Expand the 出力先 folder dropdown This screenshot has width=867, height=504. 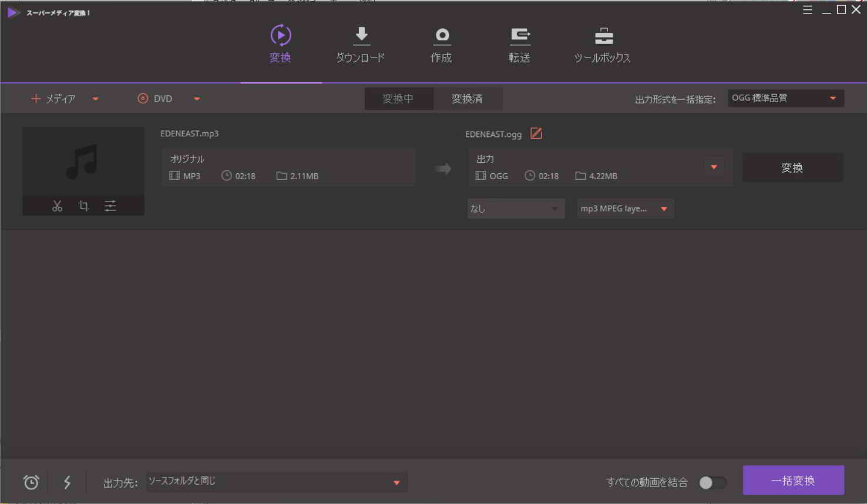tap(396, 482)
